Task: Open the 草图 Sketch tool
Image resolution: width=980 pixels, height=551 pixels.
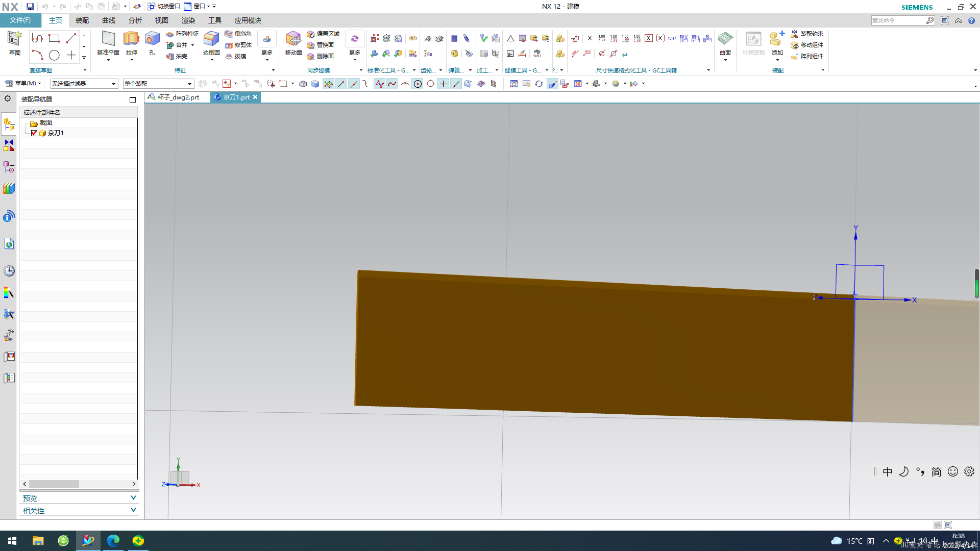Action: point(14,43)
